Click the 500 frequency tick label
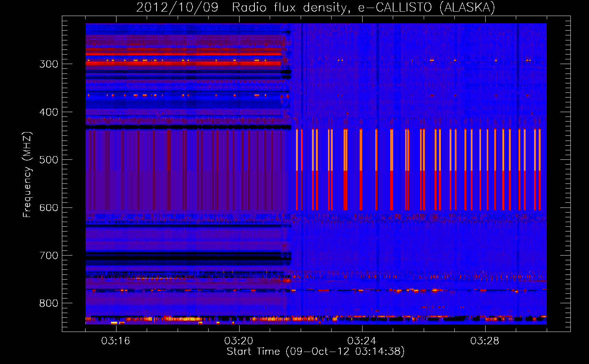The width and height of the screenshot is (589, 364). 49,160
